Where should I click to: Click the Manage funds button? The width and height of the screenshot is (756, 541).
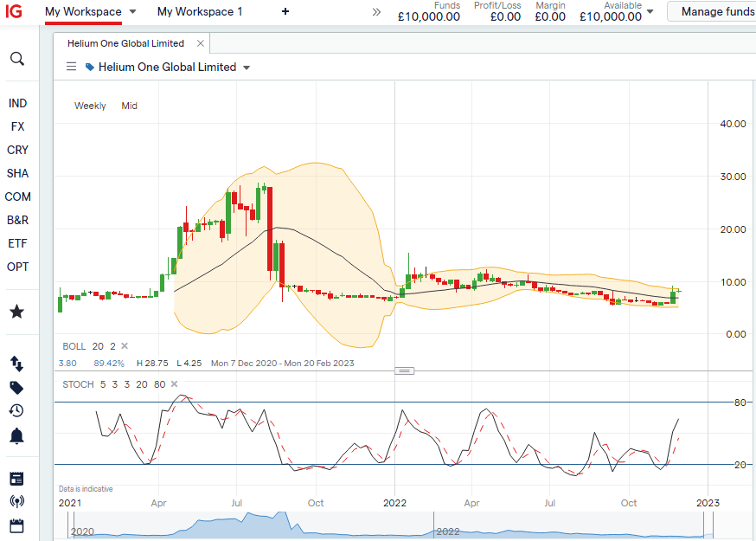[x=716, y=11]
